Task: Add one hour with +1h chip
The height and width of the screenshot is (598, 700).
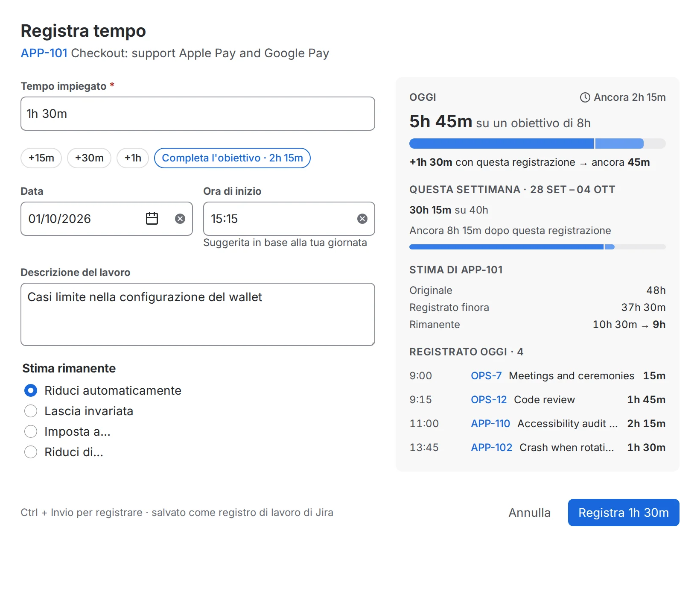Action: pyautogui.click(x=133, y=158)
